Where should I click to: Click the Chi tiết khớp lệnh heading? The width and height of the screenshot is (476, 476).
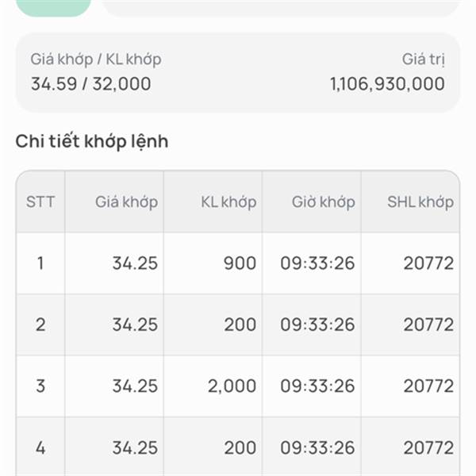point(92,141)
